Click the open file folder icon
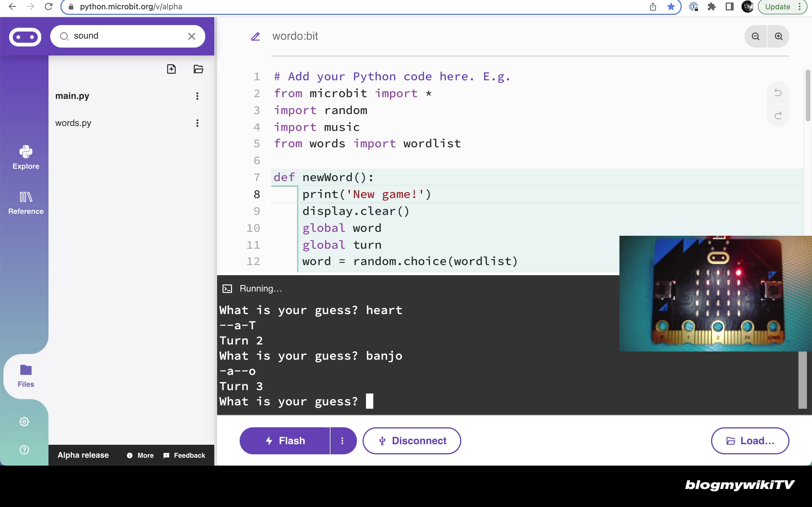The image size is (812, 507). pos(198,69)
